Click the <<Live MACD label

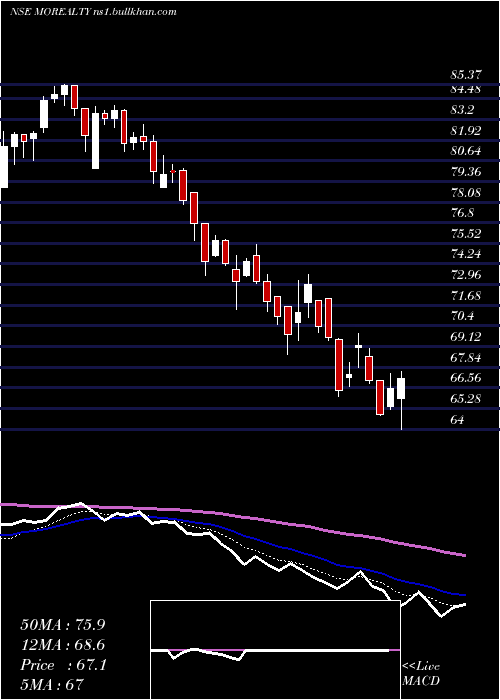[x=421, y=674]
